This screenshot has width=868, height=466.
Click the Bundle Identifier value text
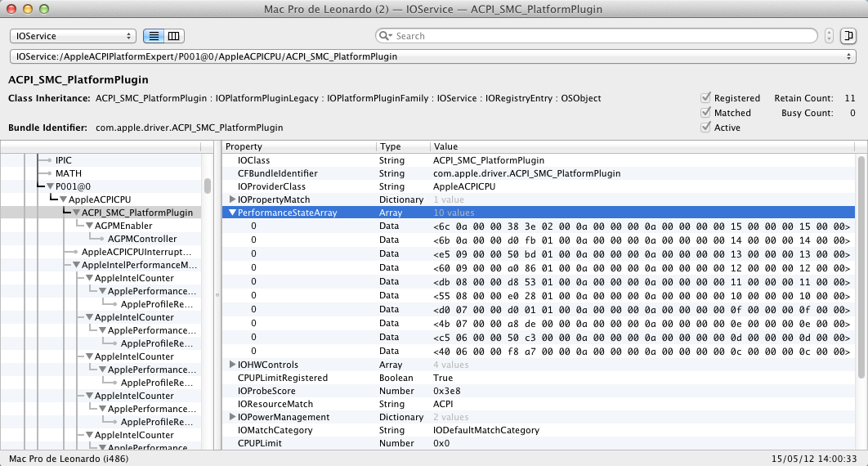pos(190,128)
